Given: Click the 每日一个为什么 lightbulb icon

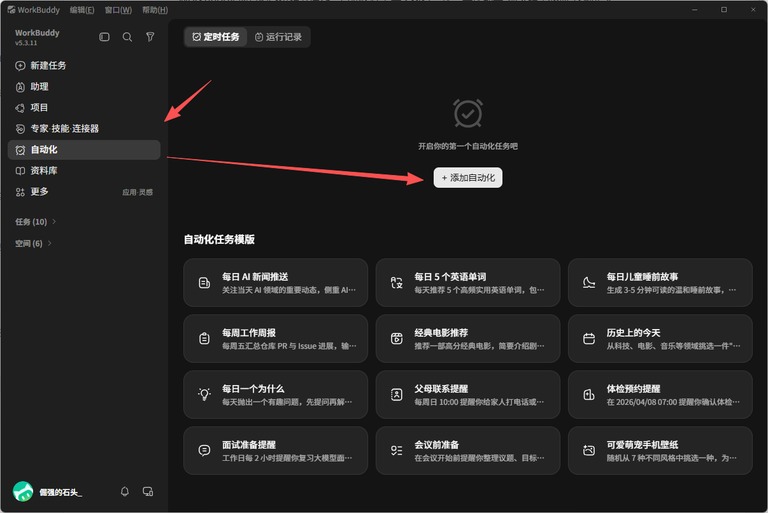Looking at the screenshot, I should [204, 394].
